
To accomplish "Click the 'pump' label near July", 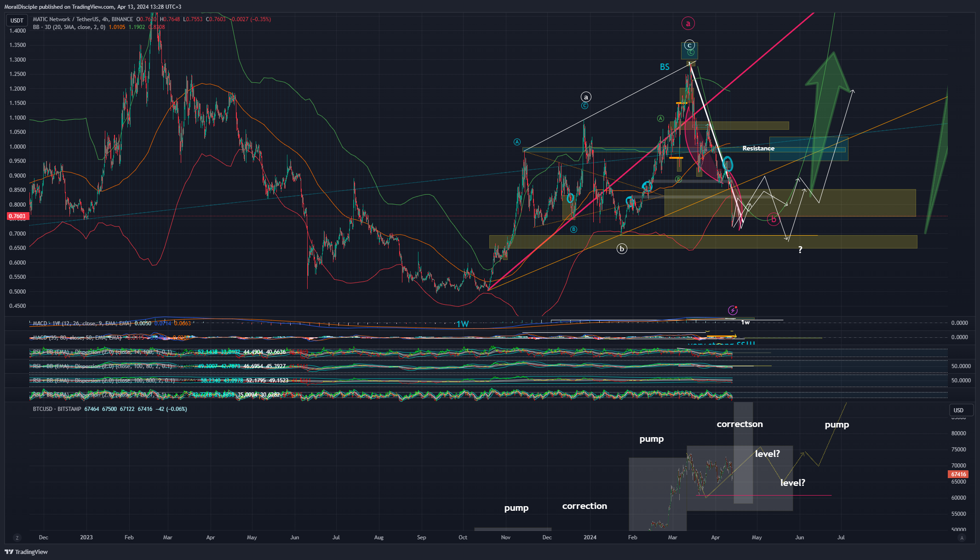I will (837, 425).
